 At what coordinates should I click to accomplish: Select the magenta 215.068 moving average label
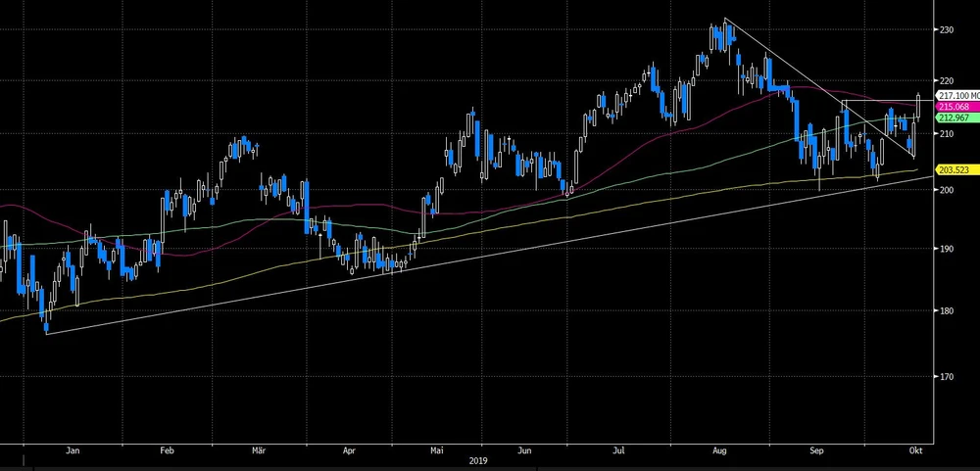coord(954,106)
